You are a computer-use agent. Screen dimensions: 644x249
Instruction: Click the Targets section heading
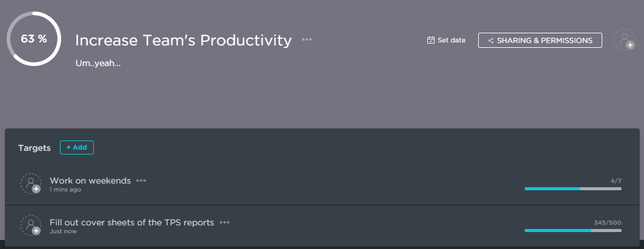35,148
